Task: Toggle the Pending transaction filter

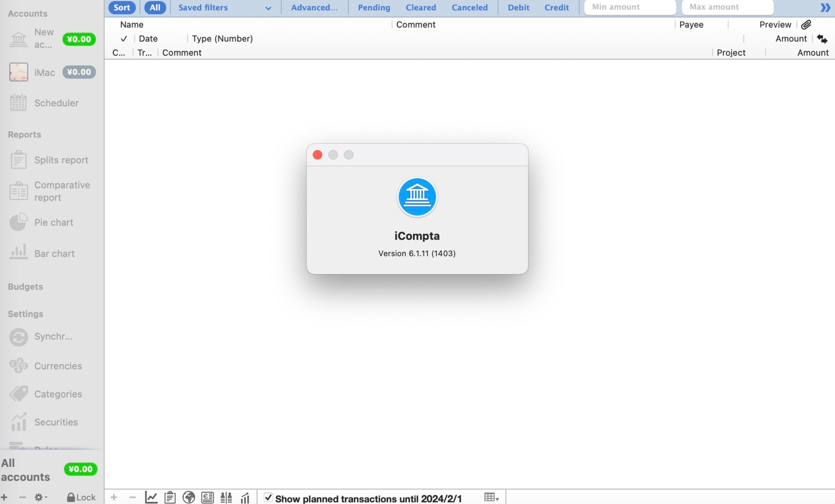Action: [374, 8]
